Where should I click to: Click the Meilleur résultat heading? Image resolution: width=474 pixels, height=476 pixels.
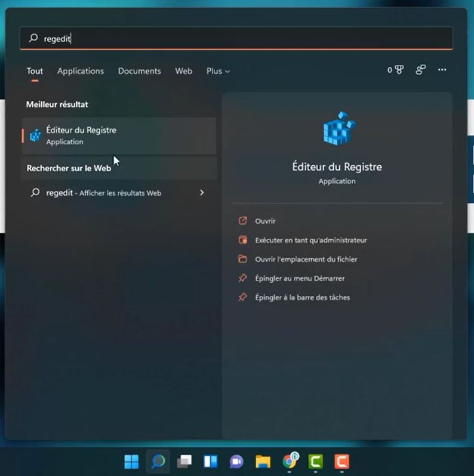[57, 104]
